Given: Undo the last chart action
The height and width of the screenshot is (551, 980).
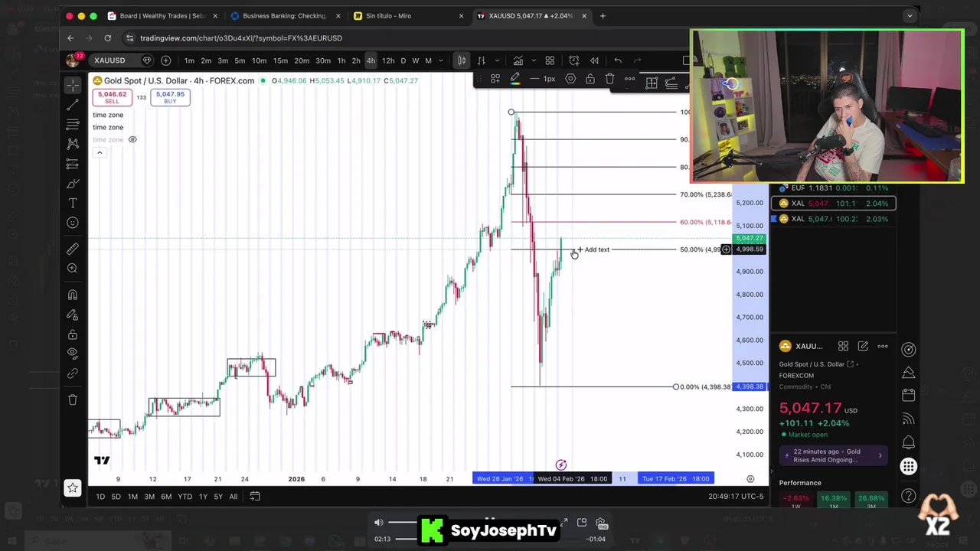Looking at the screenshot, I should coord(618,60).
